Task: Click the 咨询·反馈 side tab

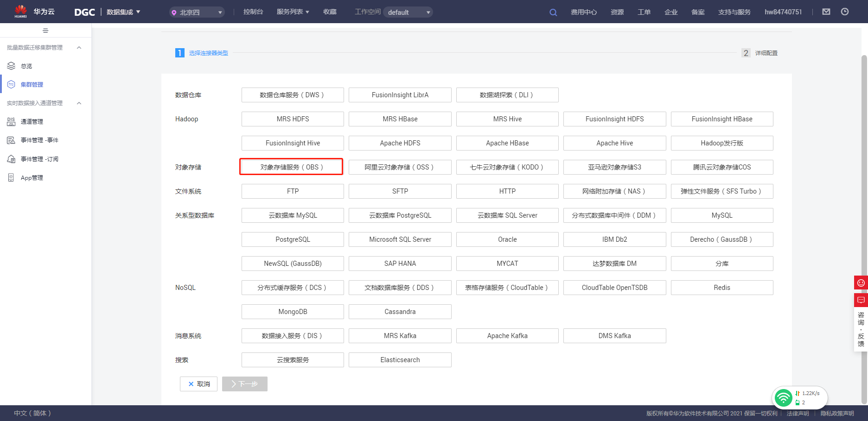Action: click(x=861, y=329)
